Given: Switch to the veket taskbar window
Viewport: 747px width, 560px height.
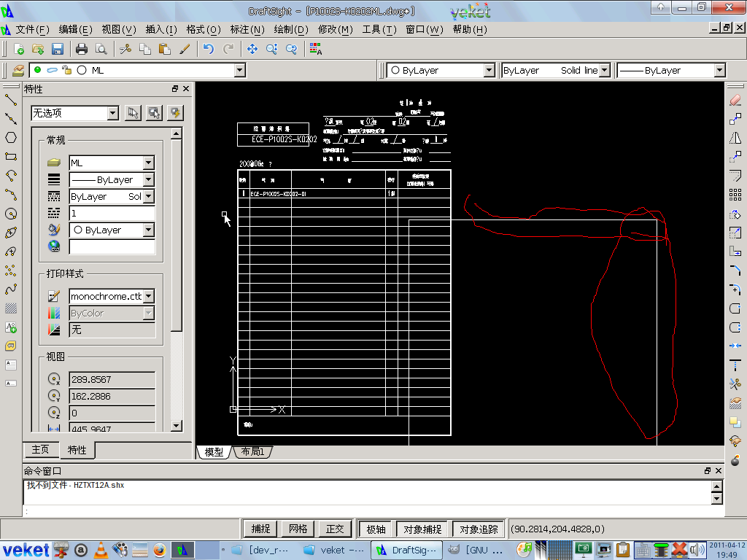Looking at the screenshot, I should 333,551.
